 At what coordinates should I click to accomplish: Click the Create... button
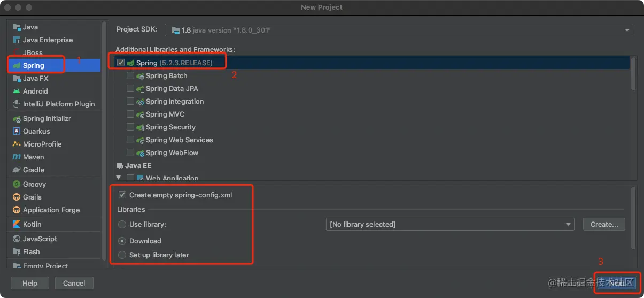click(604, 225)
